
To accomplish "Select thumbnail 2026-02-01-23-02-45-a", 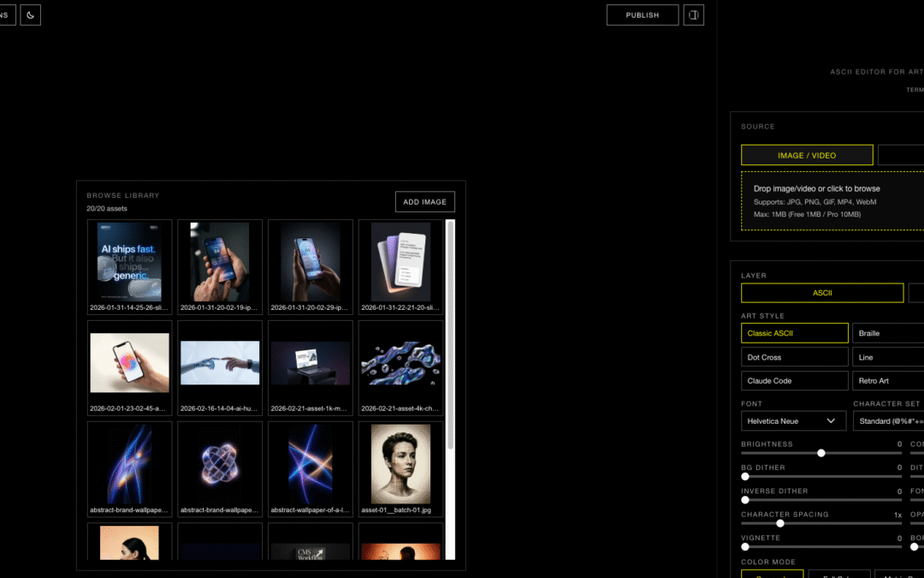I will click(130, 368).
